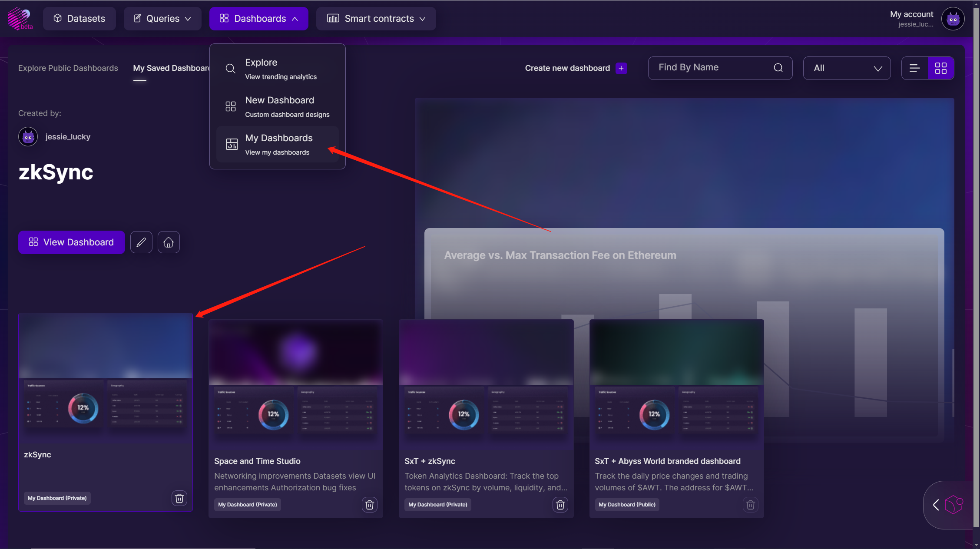Choose New Dashboard menu entry
This screenshot has height=549, width=980.
coord(278,106)
